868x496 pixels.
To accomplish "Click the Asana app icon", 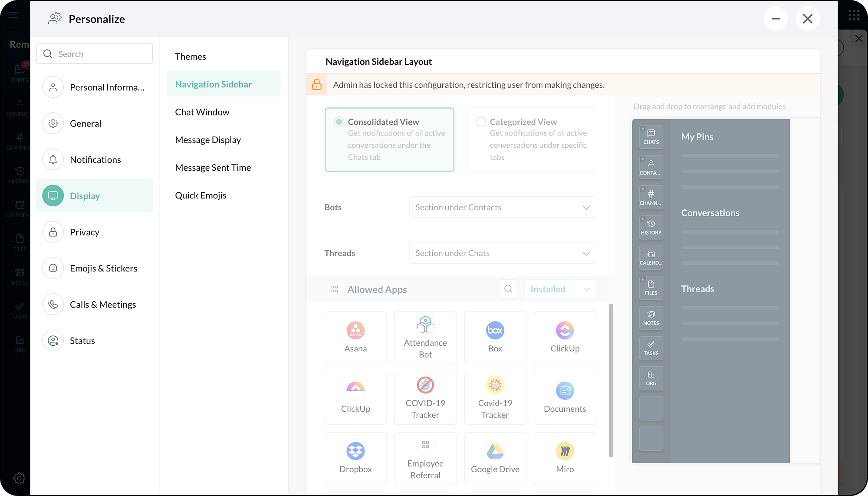I will (x=355, y=330).
